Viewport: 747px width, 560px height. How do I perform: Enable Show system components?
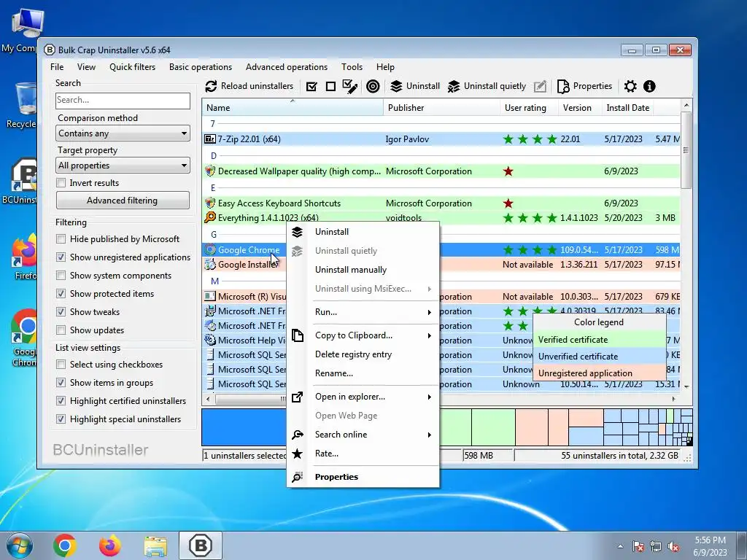[x=61, y=275]
